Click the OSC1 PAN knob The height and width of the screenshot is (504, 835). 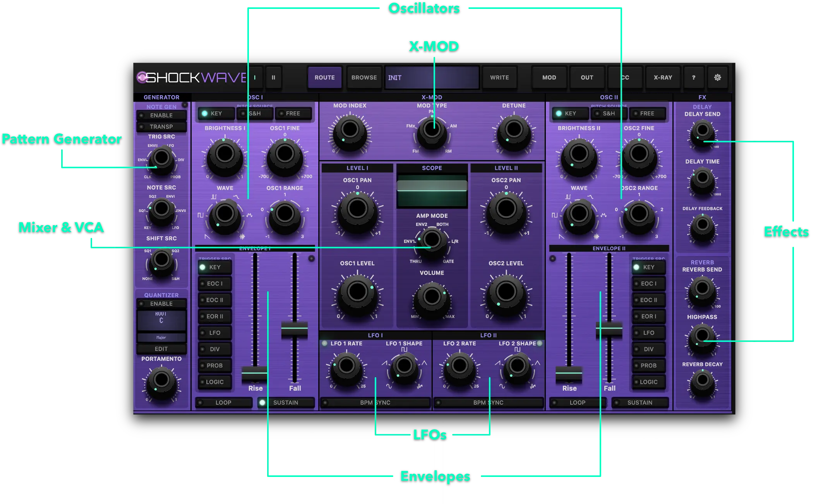[357, 211]
